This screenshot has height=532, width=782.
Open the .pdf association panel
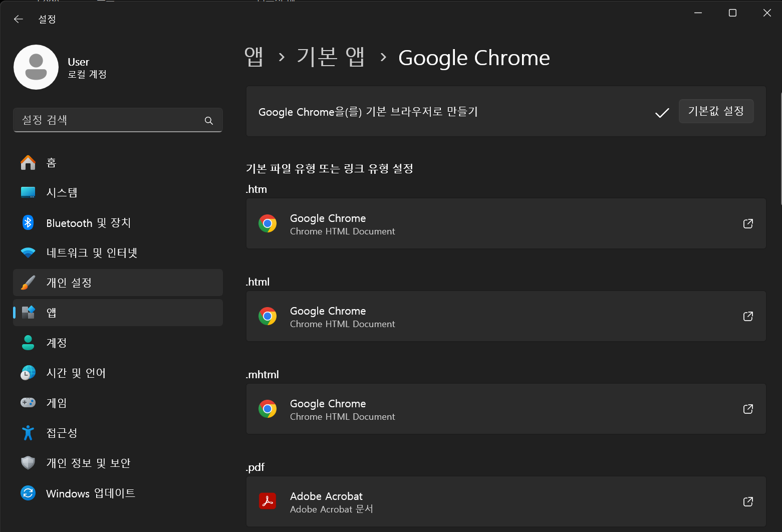tap(505, 501)
